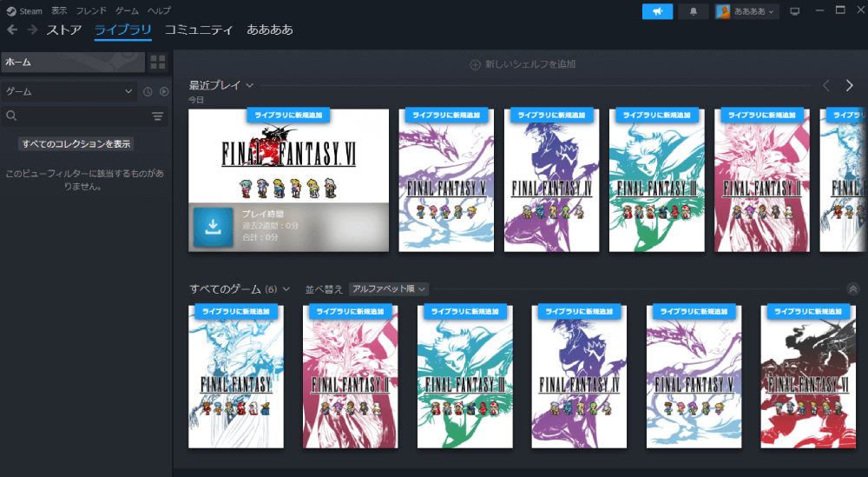
Task: Toggle ready-to-play filter icon
Action: [164, 92]
